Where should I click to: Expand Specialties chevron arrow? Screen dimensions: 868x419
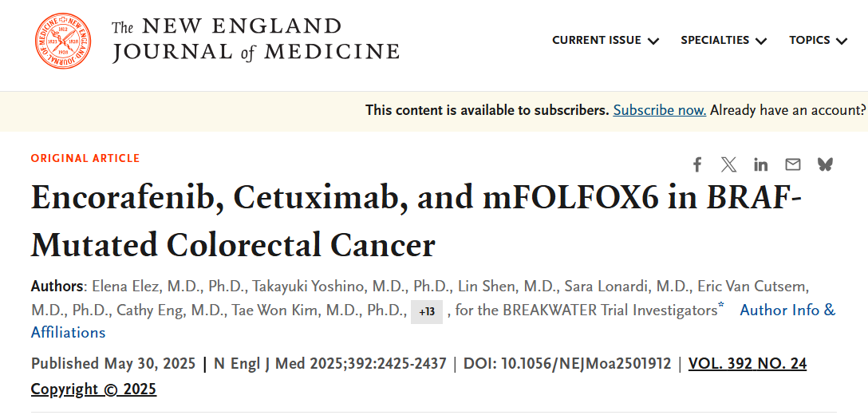click(x=760, y=41)
